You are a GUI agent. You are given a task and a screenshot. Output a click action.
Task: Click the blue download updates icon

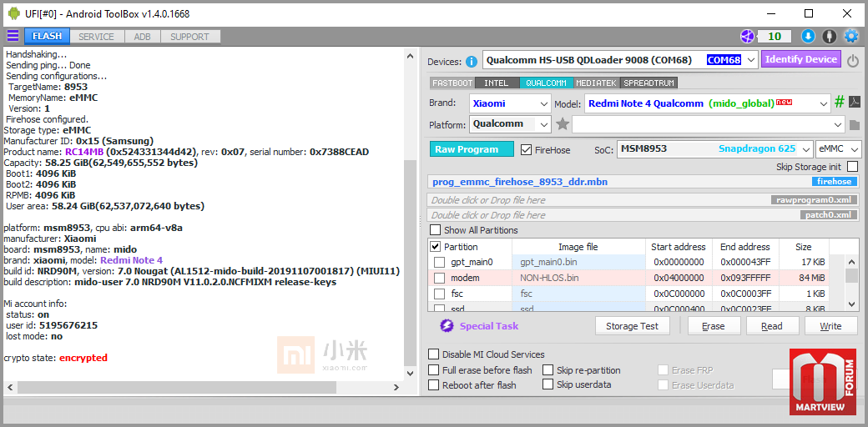[808, 37]
